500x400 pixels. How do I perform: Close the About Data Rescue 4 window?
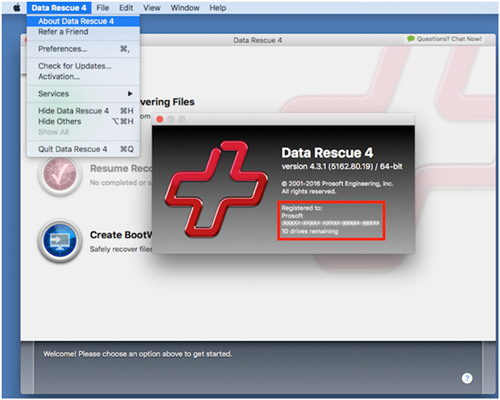point(160,119)
